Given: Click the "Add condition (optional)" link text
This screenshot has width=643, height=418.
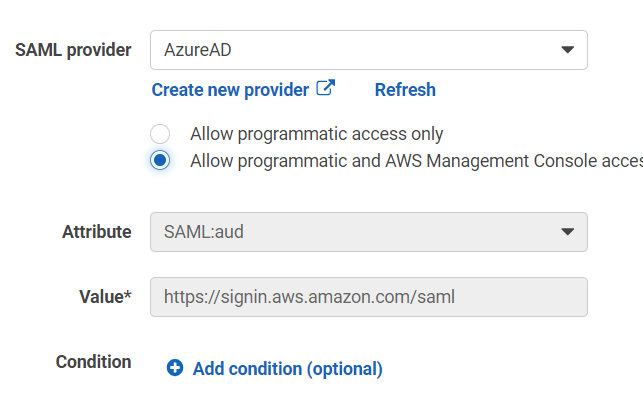Looking at the screenshot, I should (x=287, y=369).
